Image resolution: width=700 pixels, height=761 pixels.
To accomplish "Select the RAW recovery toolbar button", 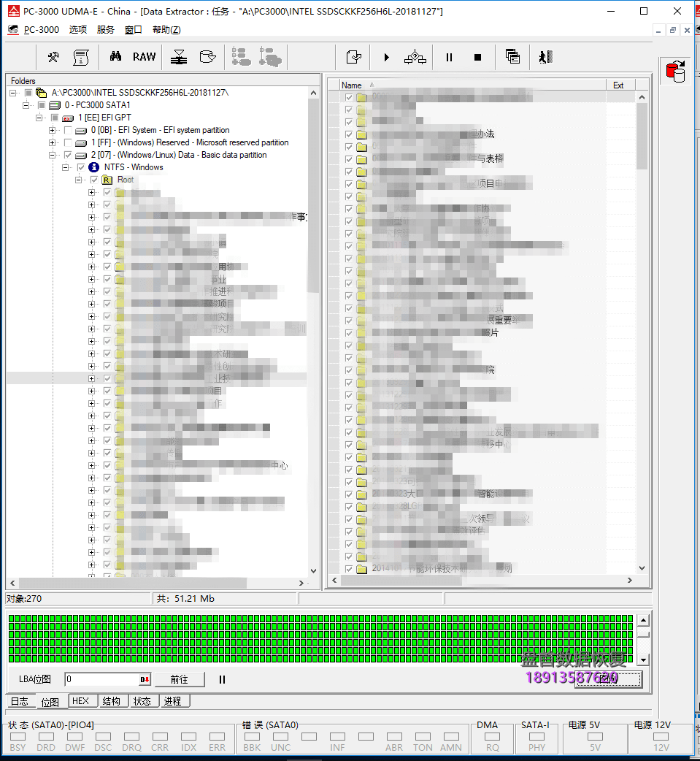I will (144, 57).
